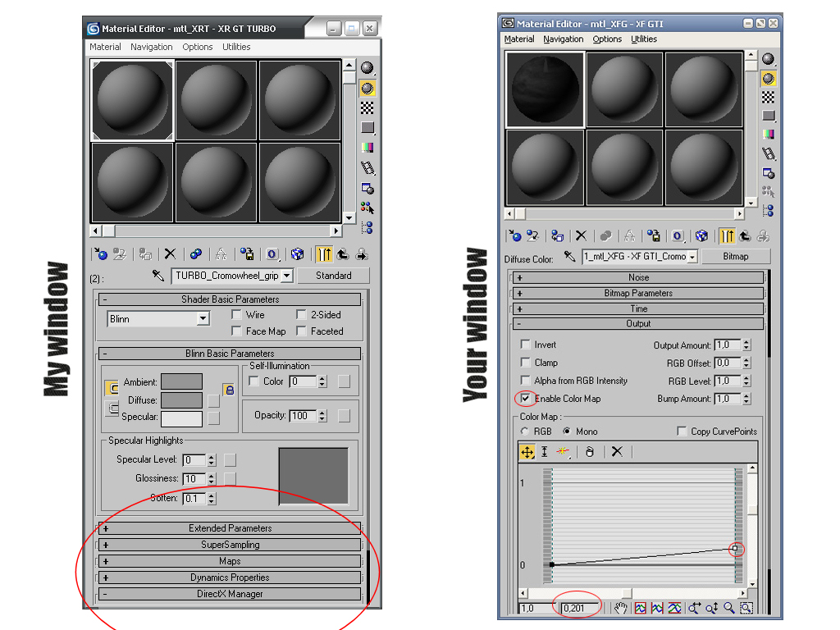Image resolution: width=840 pixels, height=630 pixels.
Task: Expand SuperSampling rollout
Action: 230,545
